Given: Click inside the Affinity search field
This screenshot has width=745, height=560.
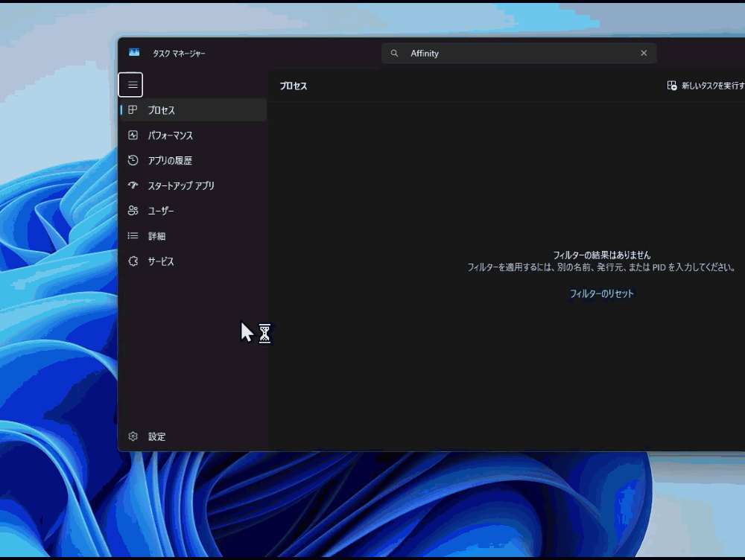Looking at the screenshot, I should tap(521, 54).
